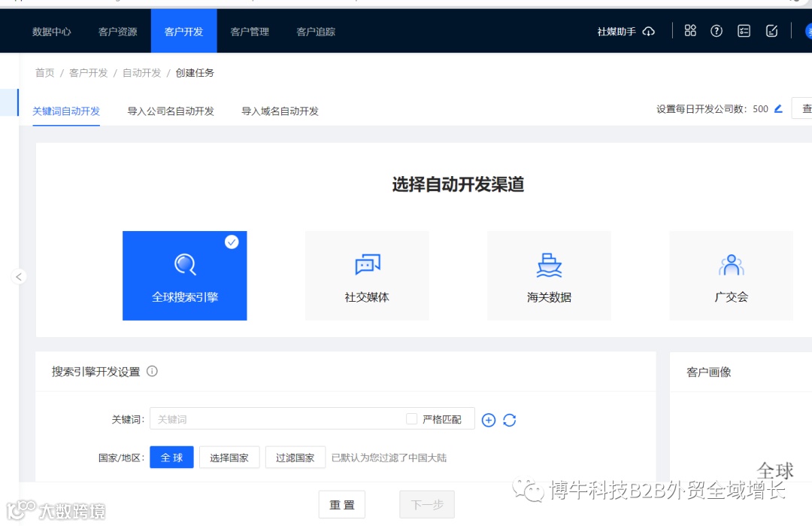The width and height of the screenshot is (812, 526).
Task: Open the 客户管理 menu
Action: click(250, 32)
